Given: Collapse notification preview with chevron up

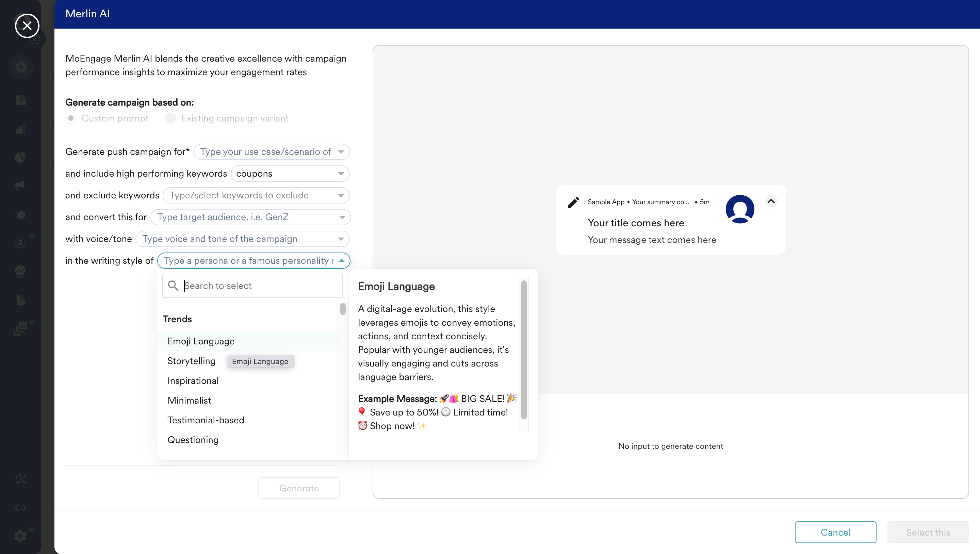Looking at the screenshot, I should tap(771, 201).
